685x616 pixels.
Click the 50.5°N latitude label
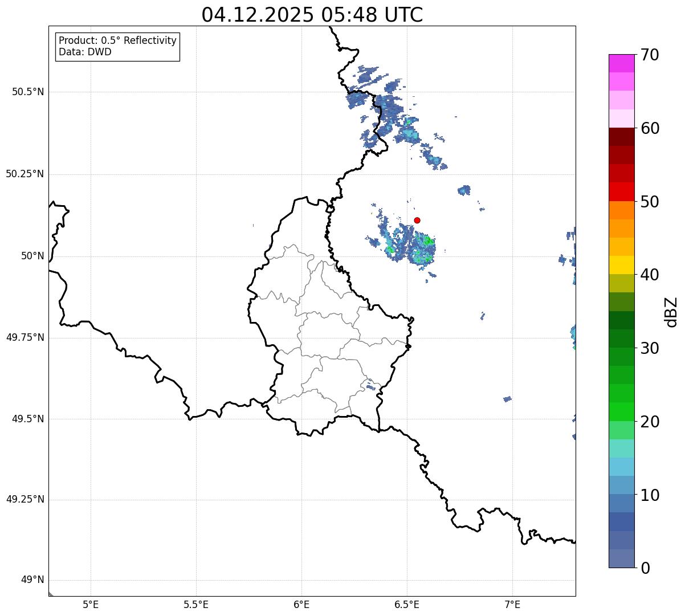coord(28,92)
